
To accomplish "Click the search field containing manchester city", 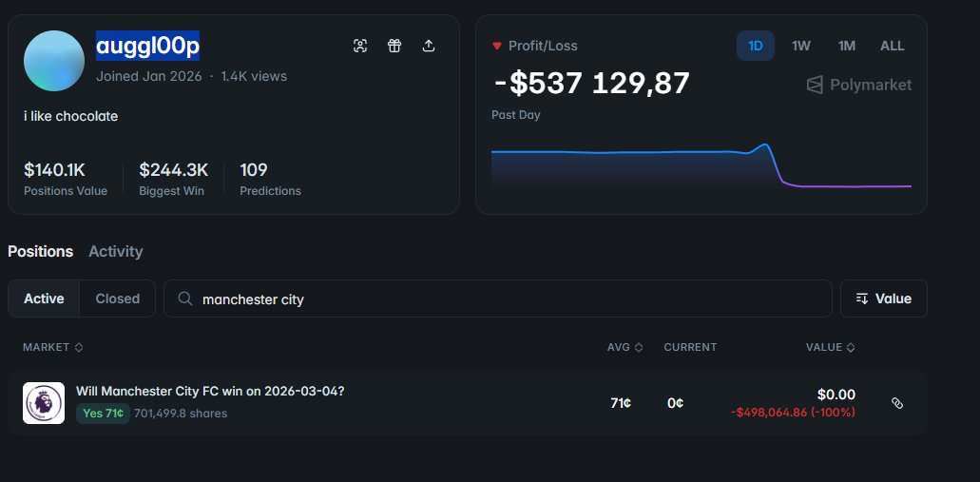I will [498, 299].
